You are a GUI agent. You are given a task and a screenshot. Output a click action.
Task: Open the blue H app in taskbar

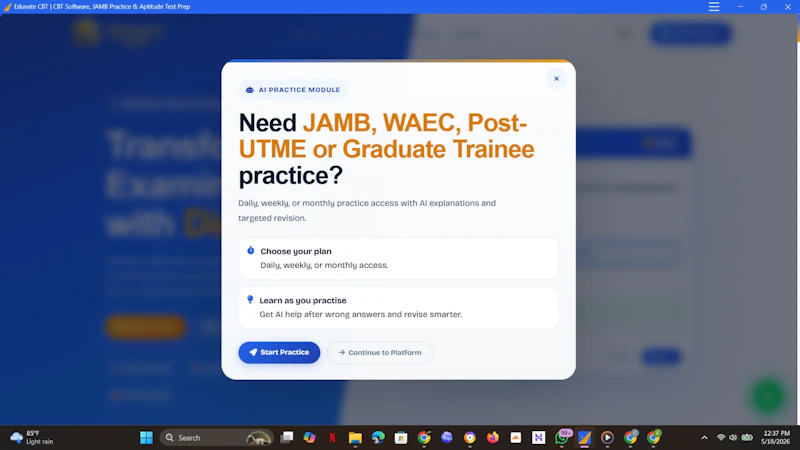tap(538, 438)
